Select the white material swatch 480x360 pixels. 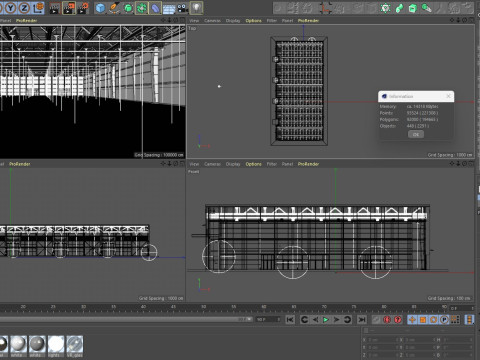coord(18,346)
